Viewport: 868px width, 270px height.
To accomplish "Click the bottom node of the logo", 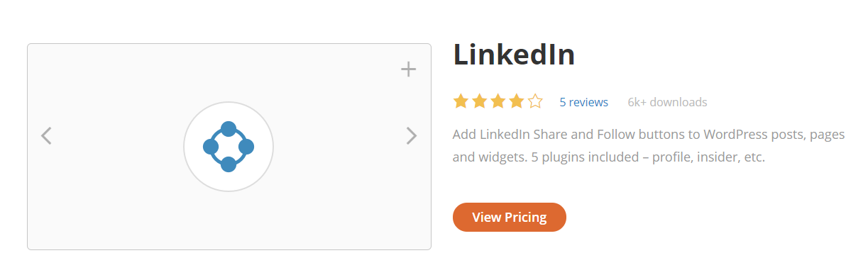I will pyautogui.click(x=229, y=164).
